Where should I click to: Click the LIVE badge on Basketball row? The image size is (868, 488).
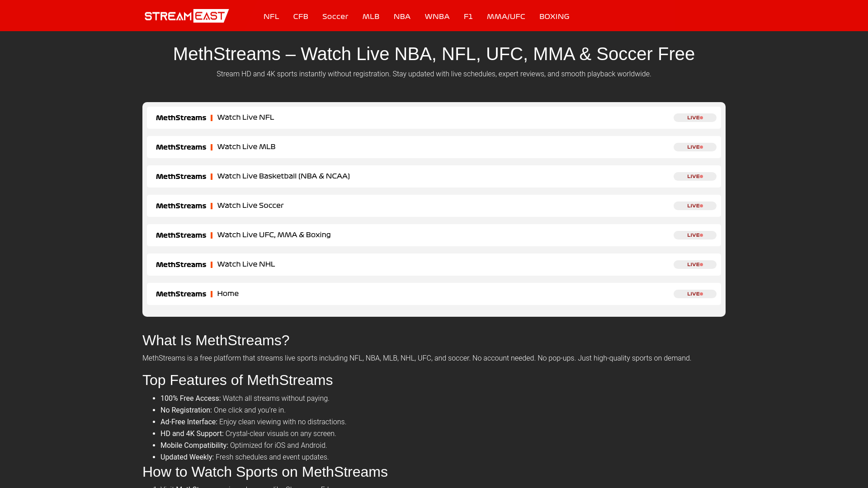[x=695, y=176]
